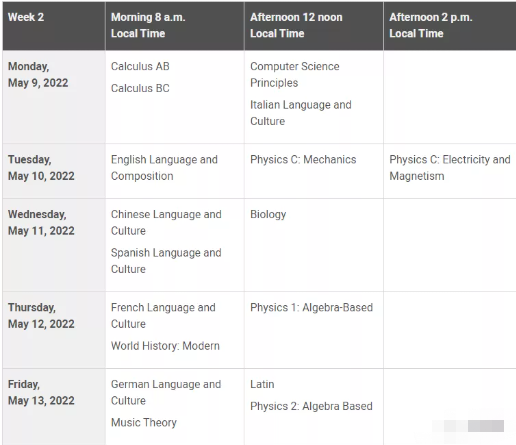Click Music Theory exam entry
The height and width of the screenshot is (445, 516).
click(144, 423)
